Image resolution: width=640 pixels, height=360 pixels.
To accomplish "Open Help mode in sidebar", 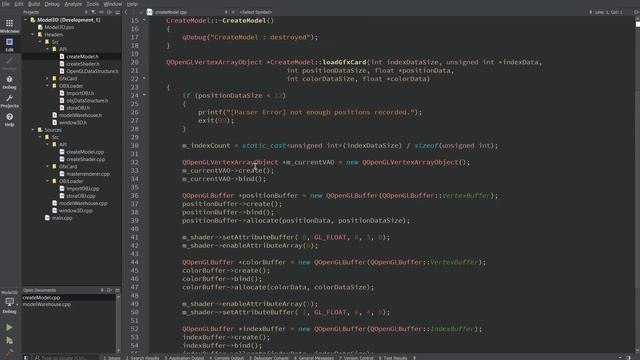I will 9,120.
